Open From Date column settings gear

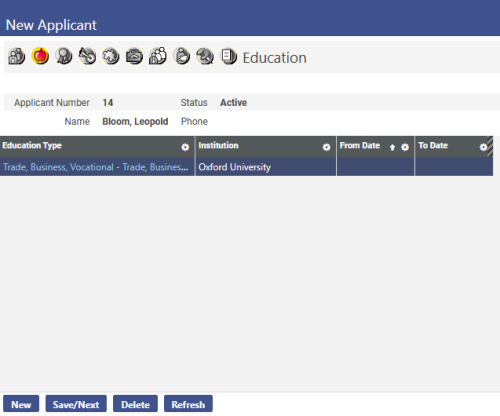coord(405,147)
